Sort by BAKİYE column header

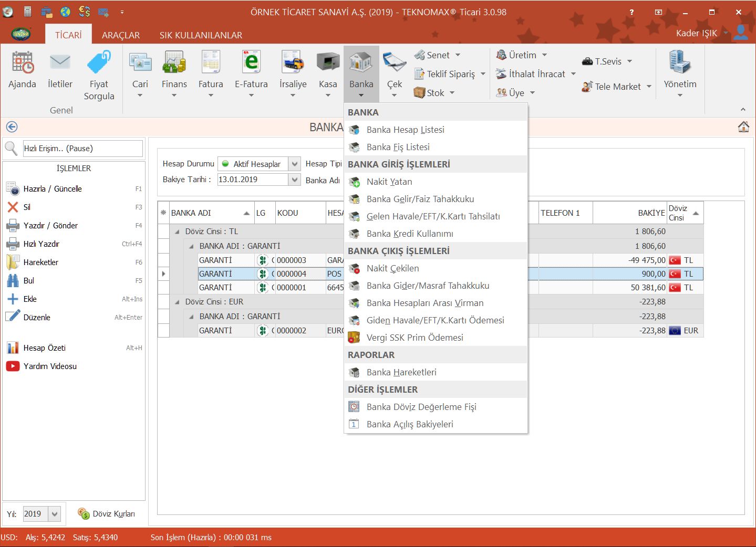(x=629, y=213)
